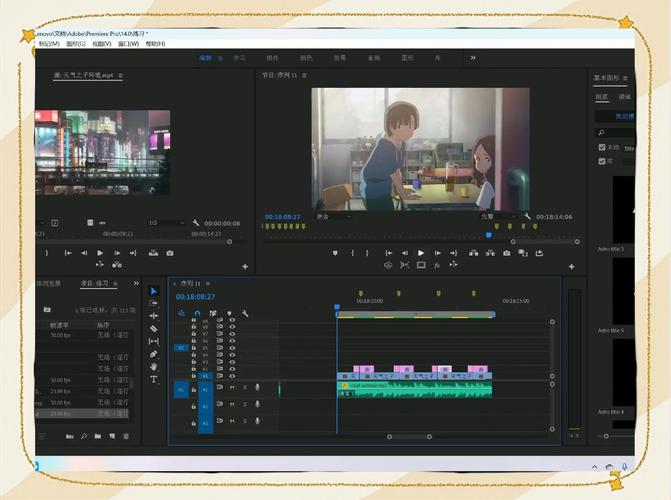671x500 pixels.
Task: Open the 帮助(H) menu
Action: click(155, 44)
